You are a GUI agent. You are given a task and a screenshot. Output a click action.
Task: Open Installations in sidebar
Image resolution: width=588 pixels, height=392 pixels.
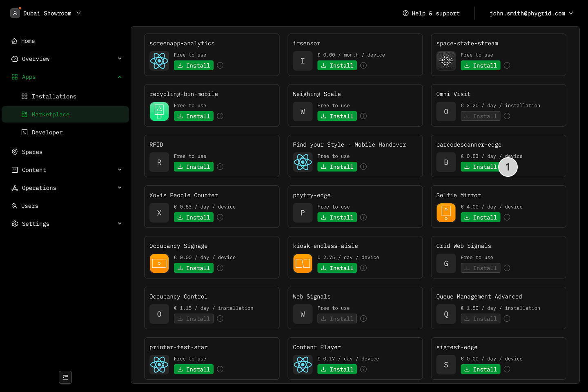(54, 96)
